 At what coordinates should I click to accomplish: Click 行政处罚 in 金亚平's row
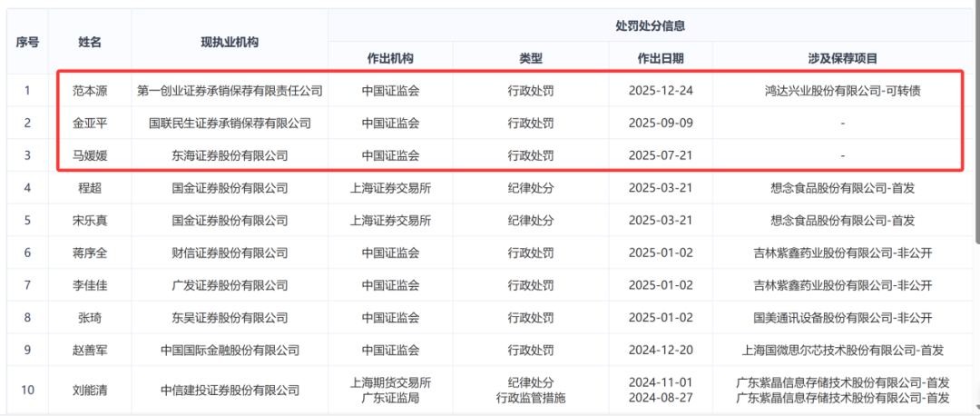[530, 124]
